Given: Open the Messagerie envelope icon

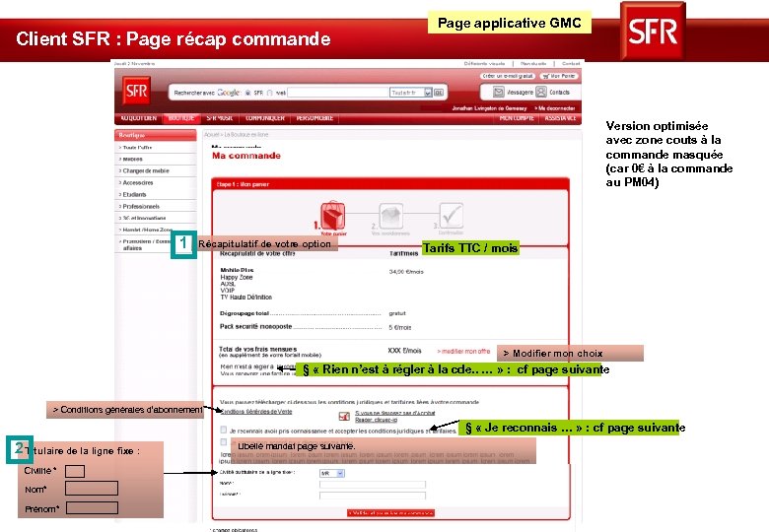Looking at the screenshot, I should point(498,92).
